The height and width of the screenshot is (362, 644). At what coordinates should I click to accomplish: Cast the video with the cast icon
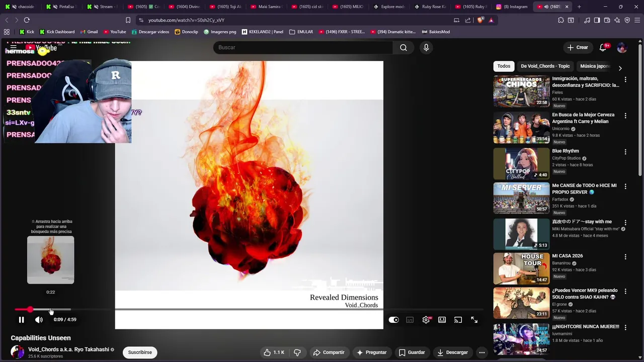458,320
